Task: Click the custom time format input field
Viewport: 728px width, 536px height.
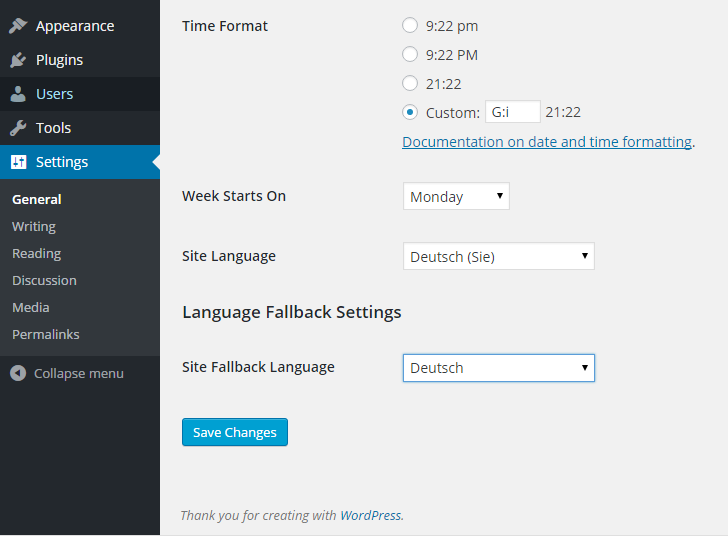Action: point(513,112)
